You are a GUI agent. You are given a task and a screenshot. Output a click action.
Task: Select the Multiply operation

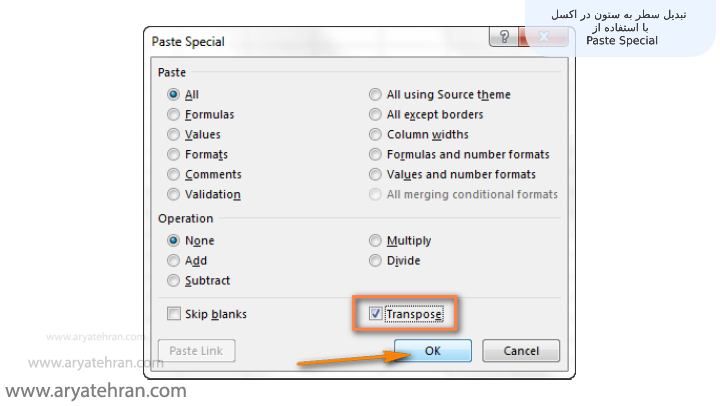pos(376,241)
